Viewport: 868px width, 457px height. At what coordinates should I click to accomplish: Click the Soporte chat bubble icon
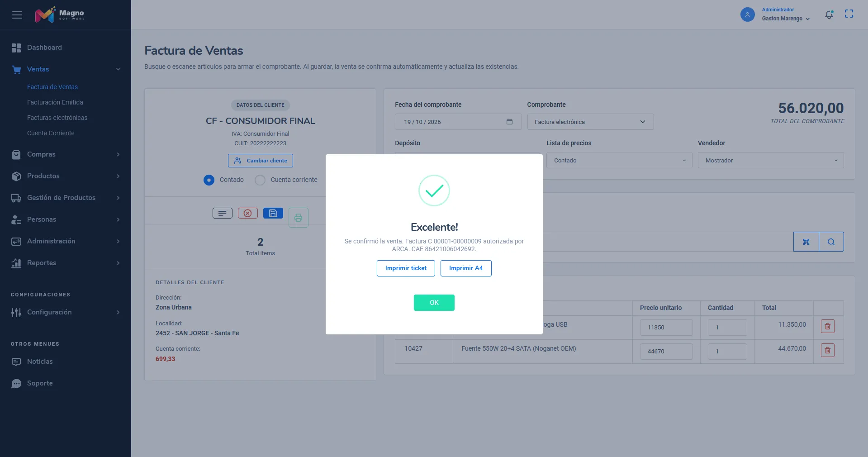(16, 383)
